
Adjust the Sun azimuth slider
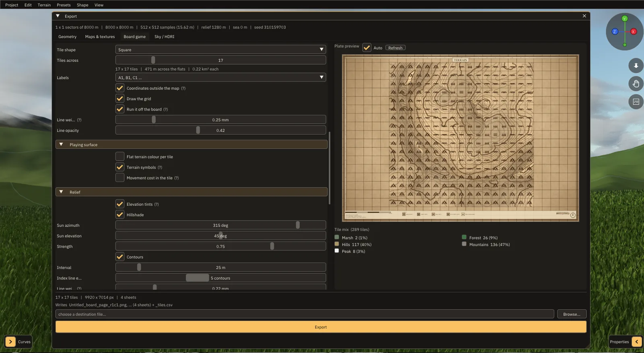pyautogui.click(x=221, y=225)
